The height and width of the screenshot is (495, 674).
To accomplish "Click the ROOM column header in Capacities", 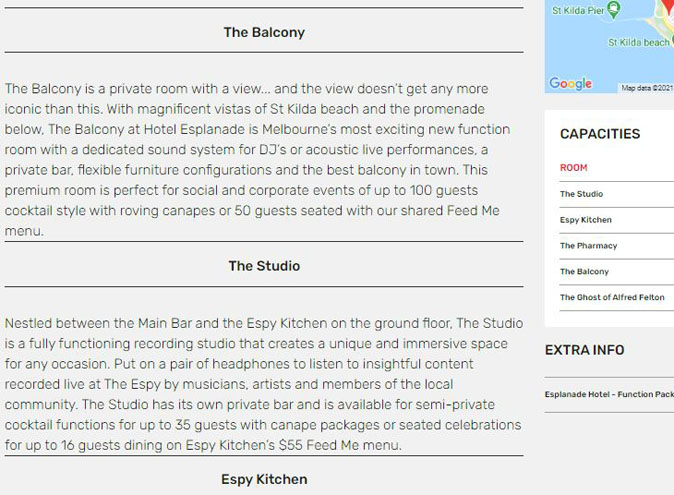I will pyautogui.click(x=574, y=168).
